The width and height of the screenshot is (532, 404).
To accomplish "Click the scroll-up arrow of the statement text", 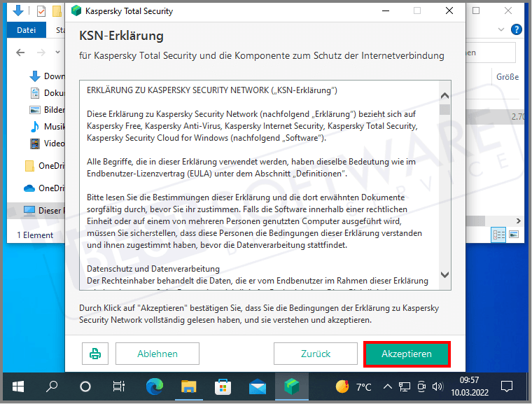I will point(444,96).
